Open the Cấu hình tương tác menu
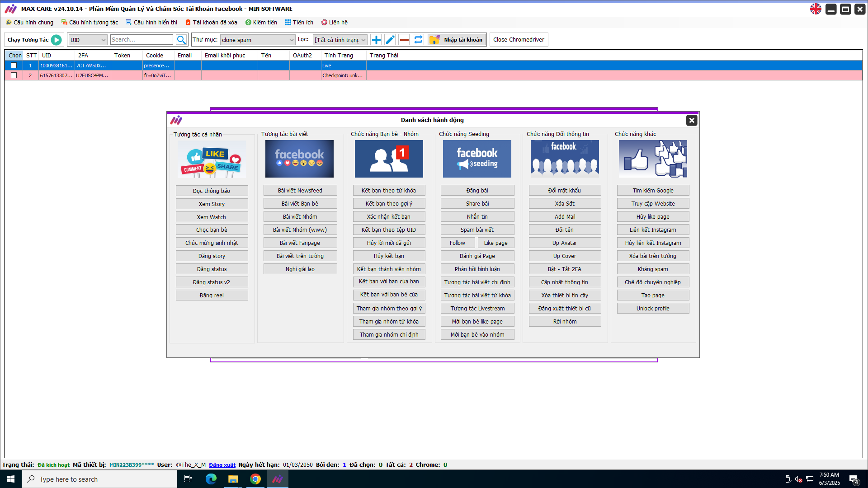Image resolution: width=868 pixels, height=488 pixels. click(90, 22)
